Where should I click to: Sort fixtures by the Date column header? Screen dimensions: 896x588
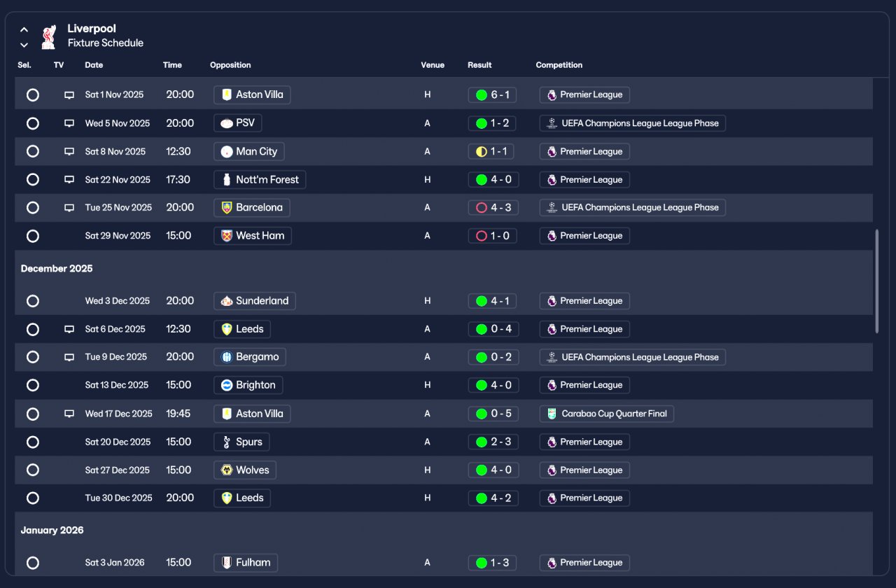point(94,65)
